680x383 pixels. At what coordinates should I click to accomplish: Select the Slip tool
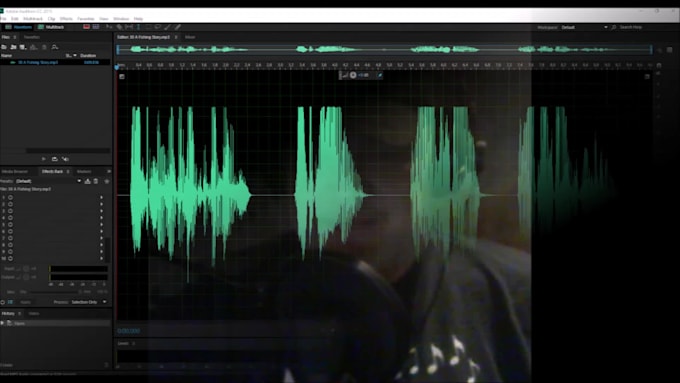click(129, 27)
